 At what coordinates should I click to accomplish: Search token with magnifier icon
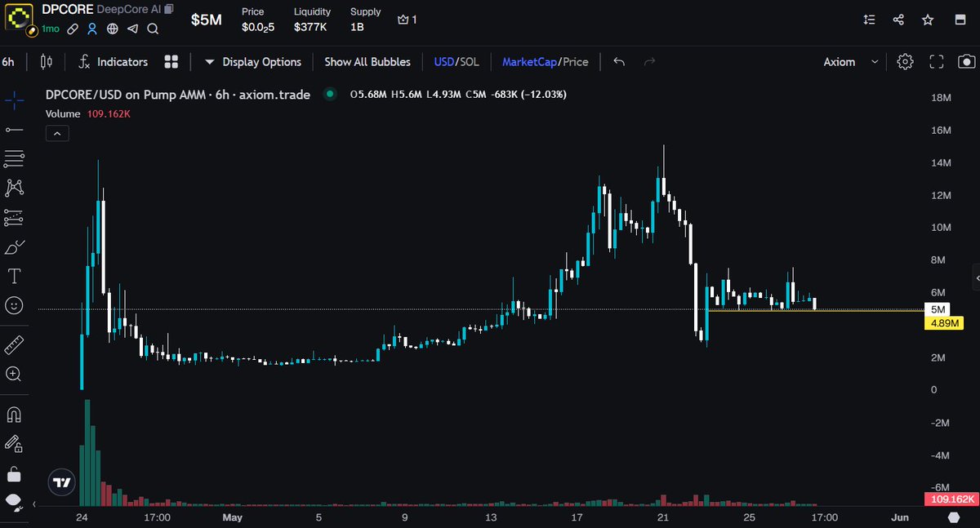pyautogui.click(x=154, y=29)
